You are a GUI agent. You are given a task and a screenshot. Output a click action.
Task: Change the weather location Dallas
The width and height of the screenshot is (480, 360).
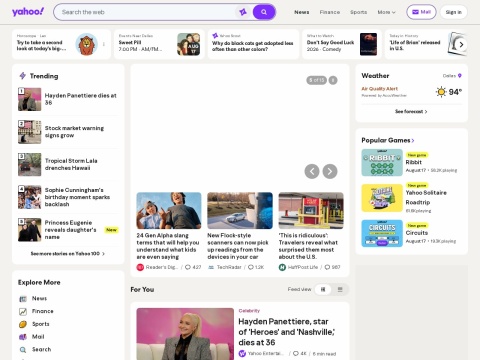point(452,76)
